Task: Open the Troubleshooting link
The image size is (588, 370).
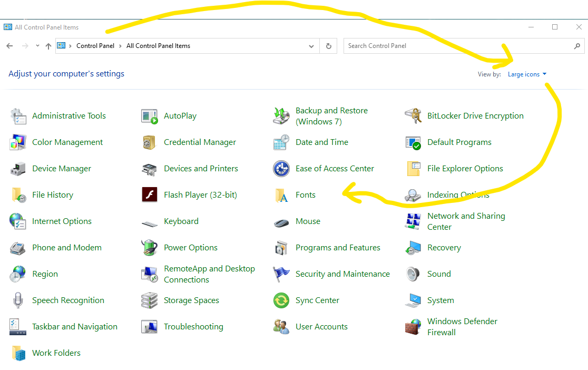Action: 193,326
